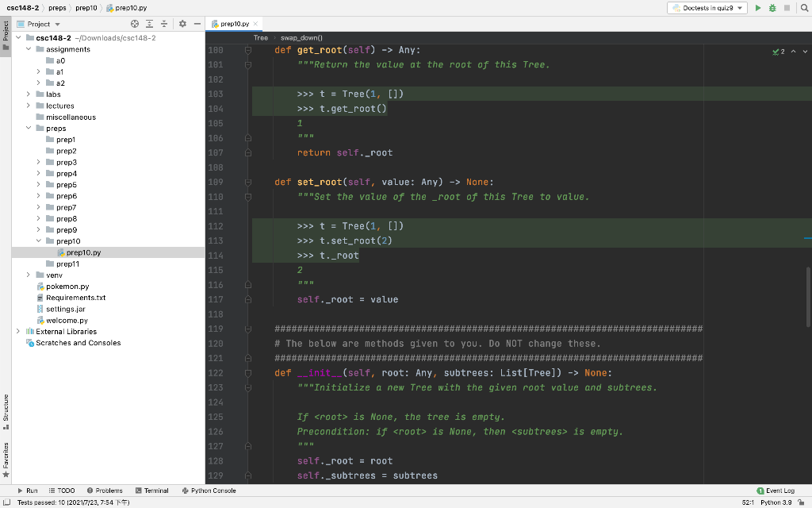Hide the Project tool window
Screen dimensions: 812x508
pyautogui.click(x=197, y=24)
